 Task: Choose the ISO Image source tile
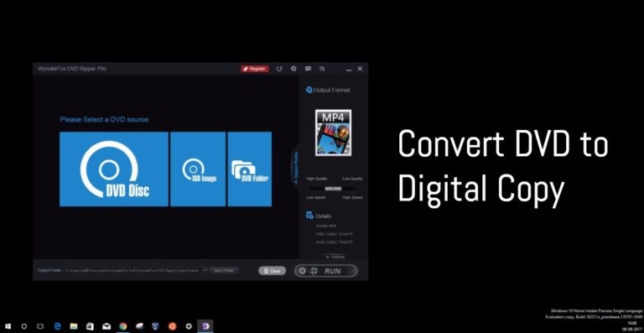[198, 169]
